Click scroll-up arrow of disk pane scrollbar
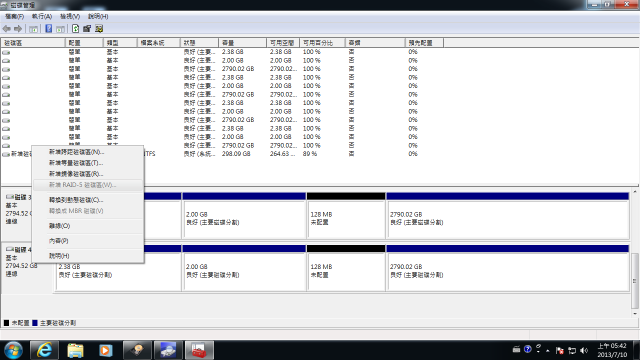The image size is (640, 360). (x=635, y=191)
